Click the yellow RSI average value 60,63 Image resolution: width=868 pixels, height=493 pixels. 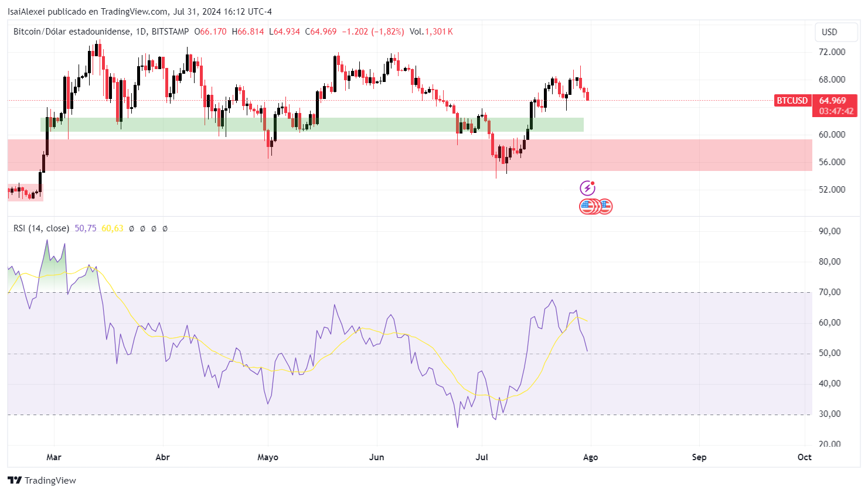pyautogui.click(x=113, y=228)
